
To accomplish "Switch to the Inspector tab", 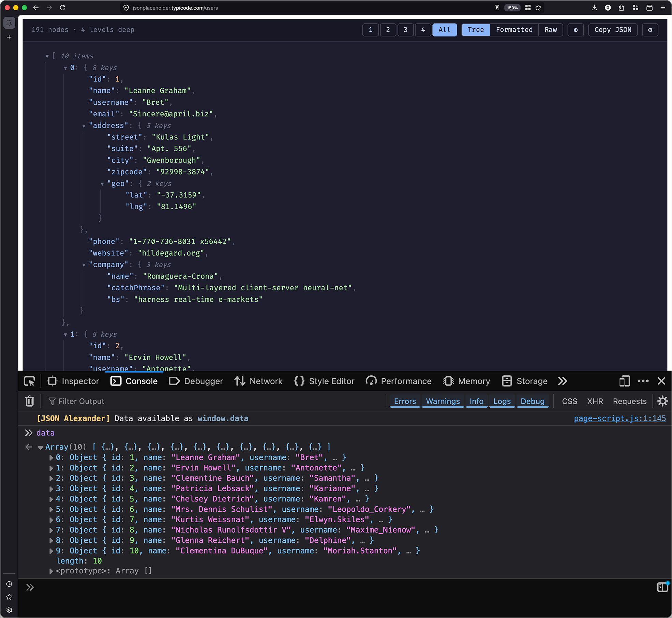I will [73, 381].
